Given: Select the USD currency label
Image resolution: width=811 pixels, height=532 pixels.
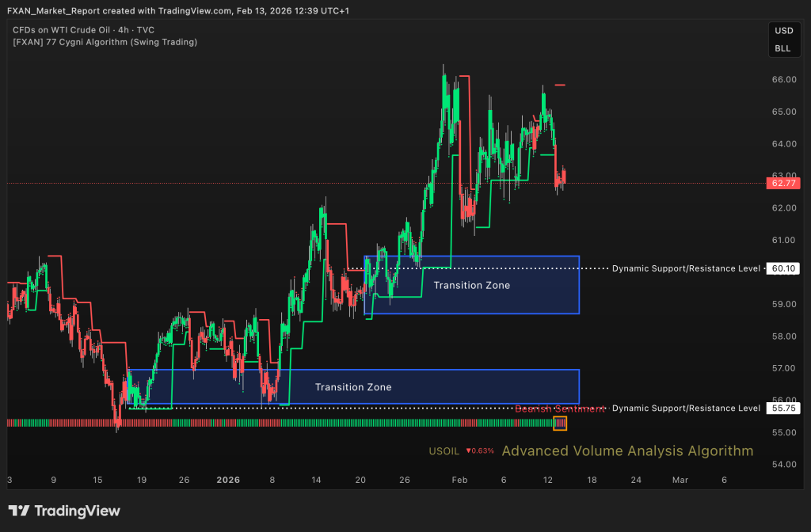Looking at the screenshot, I should point(782,32).
